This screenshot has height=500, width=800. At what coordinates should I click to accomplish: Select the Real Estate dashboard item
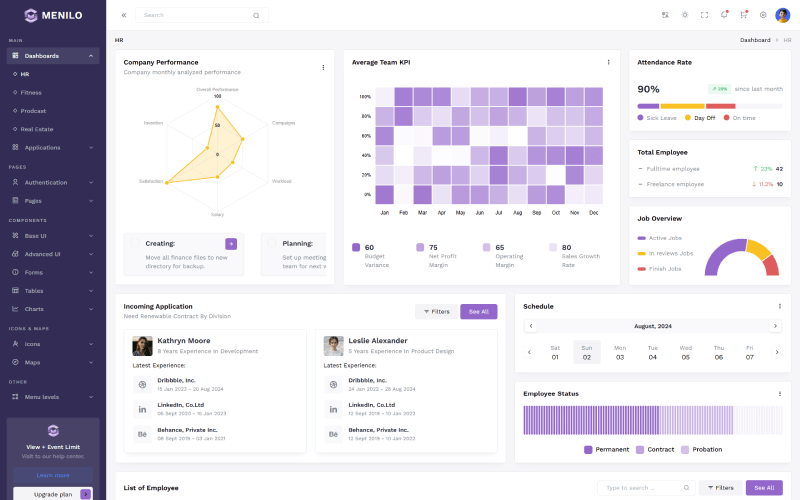pyautogui.click(x=37, y=129)
